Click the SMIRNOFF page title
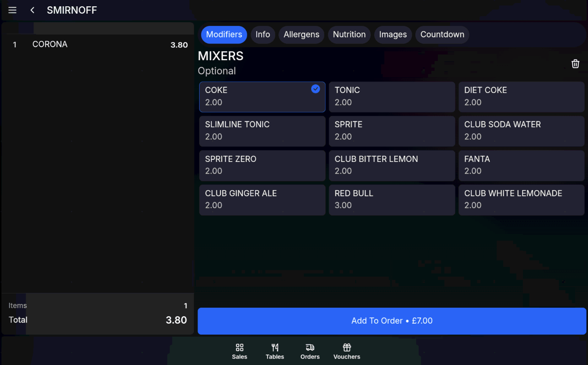 (x=72, y=10)
